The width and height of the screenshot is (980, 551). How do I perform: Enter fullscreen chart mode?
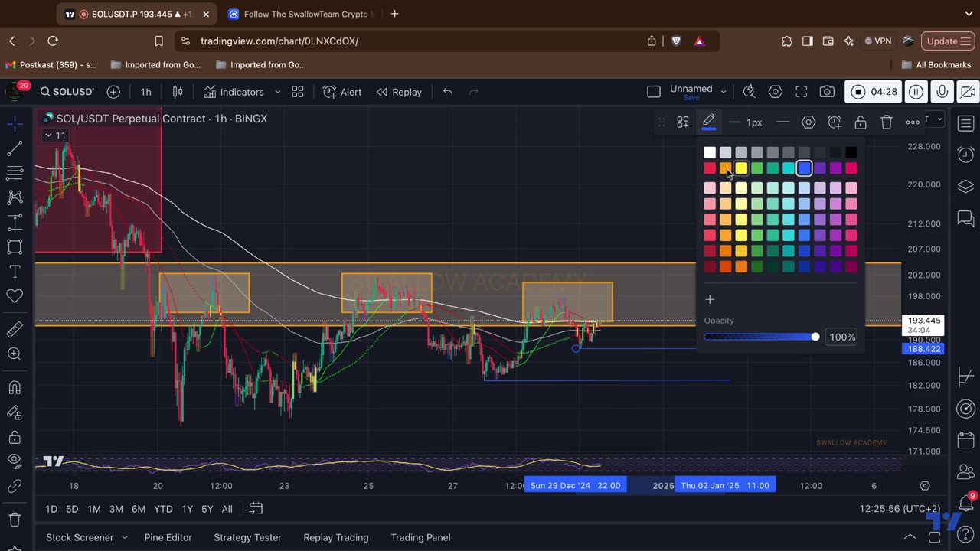tap(802, 92)
